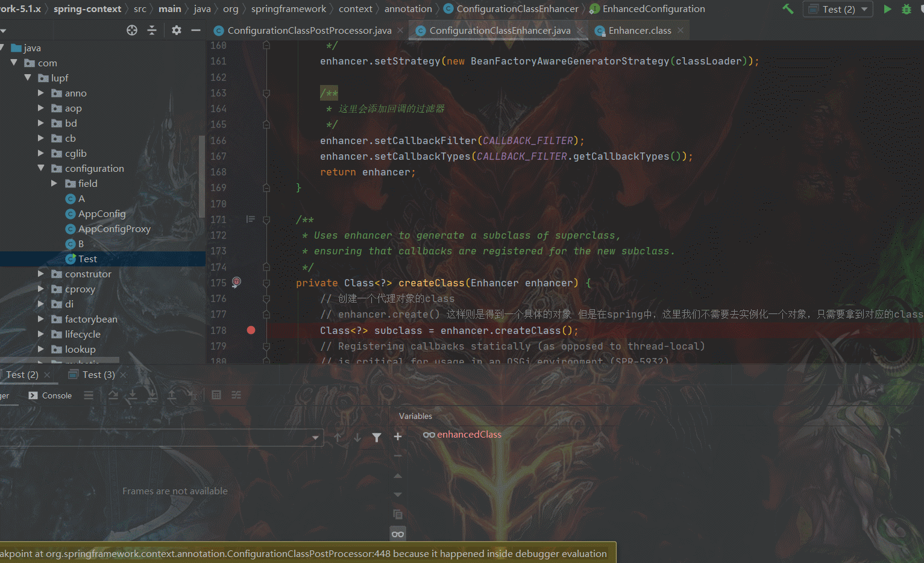Close the Test (3) debug session
This screenshot has width=924, height=563.
point(124,375)
